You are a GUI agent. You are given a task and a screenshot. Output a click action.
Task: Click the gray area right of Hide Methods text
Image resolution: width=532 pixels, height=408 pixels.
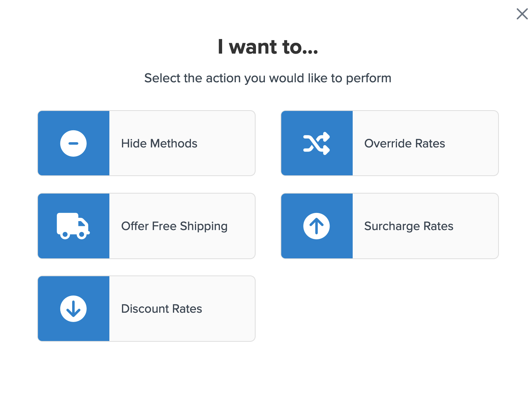227,144
